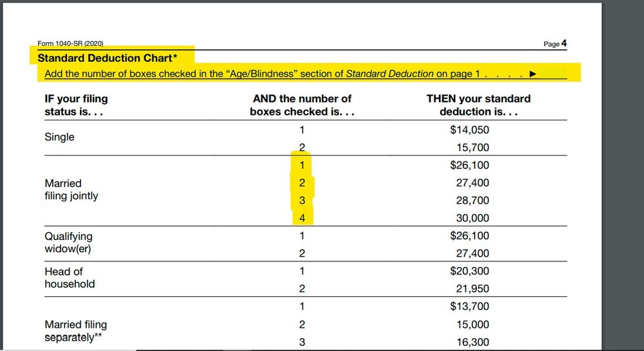The width and height of the screenshot is (644, 351).
Task: Click the $13,700 deduction amount
Action: [x=469, y=306]
